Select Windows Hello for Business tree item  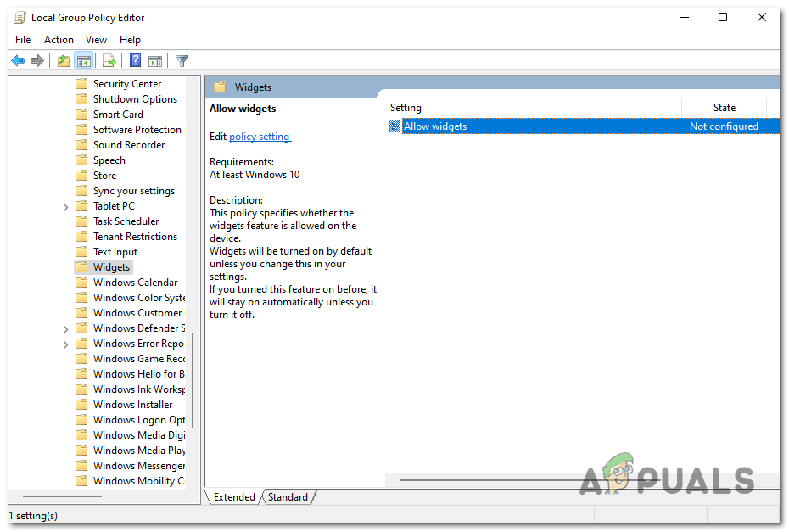pos(139,374)
